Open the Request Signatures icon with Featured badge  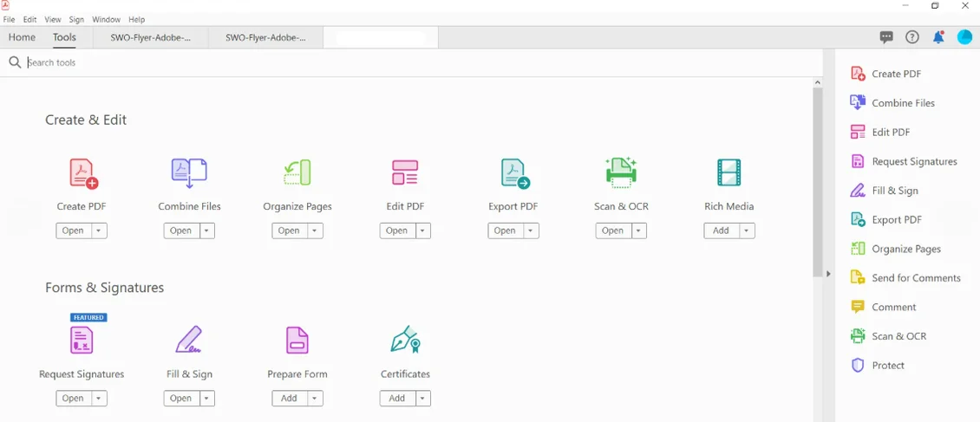tap(82, 341)
